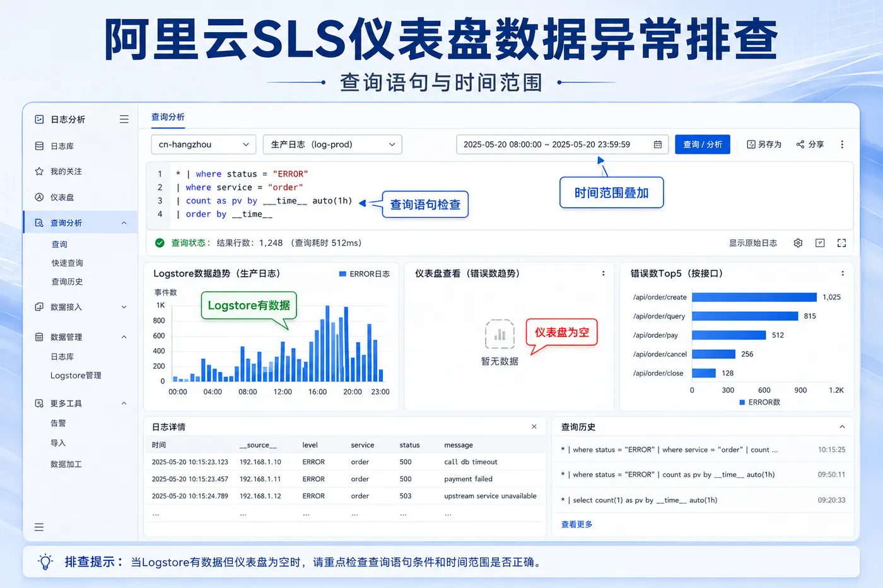This screenshot has height=588, width=883.
Task: Open 数据加工 in the sidebar
Action: point(66,464)
